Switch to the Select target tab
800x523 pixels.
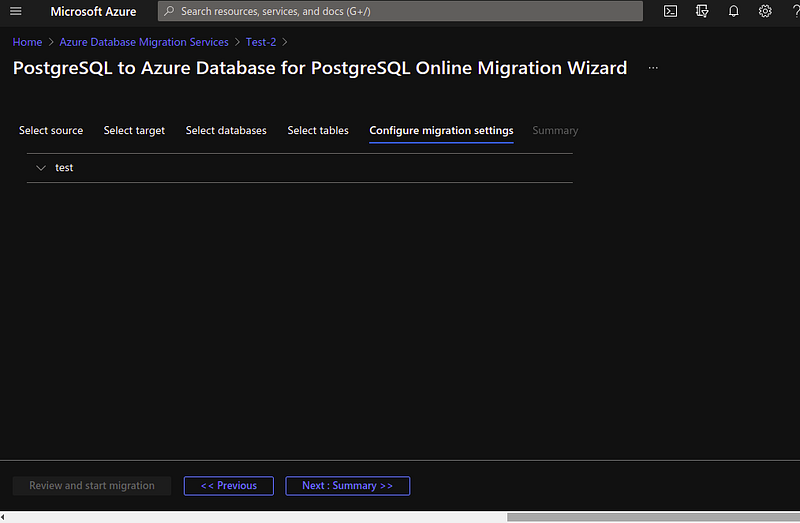tap(134, 131)
